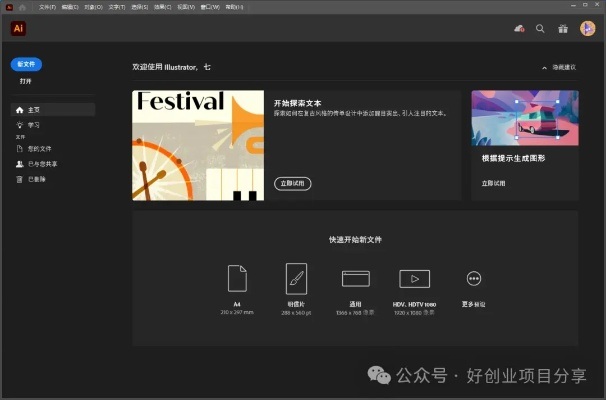Select the postcard preset with brush icon

tap(296, 278)
